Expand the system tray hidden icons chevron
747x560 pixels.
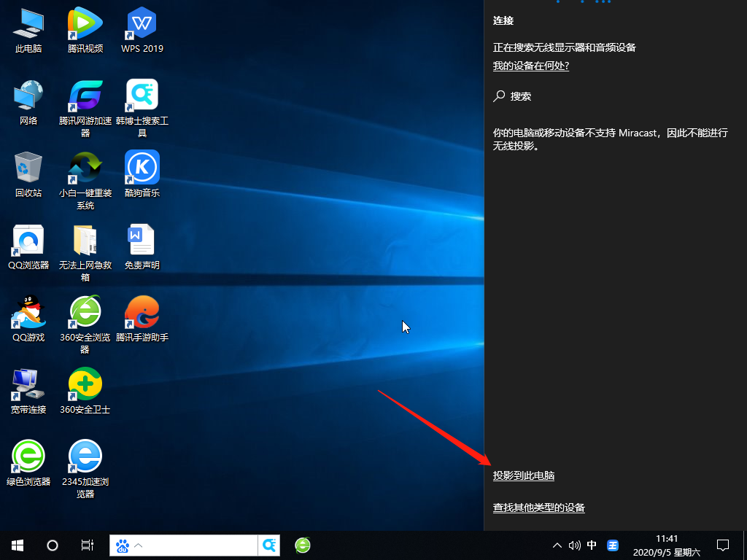pos(557,545)
